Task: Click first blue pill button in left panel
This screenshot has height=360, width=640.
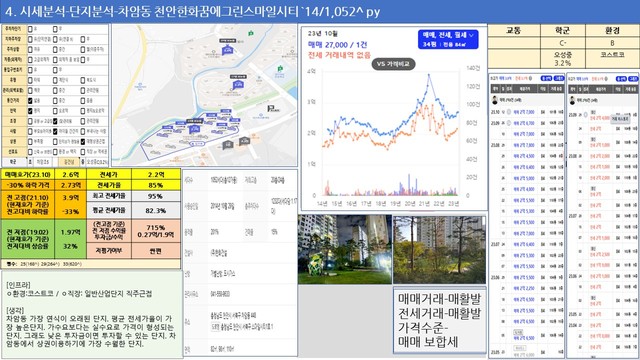Action: 546,78
